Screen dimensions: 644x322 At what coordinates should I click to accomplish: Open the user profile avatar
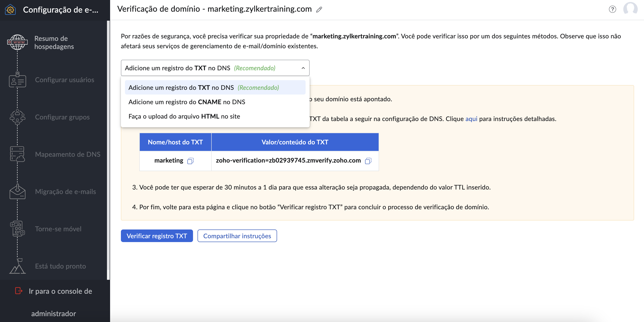[x=630, y=9]
